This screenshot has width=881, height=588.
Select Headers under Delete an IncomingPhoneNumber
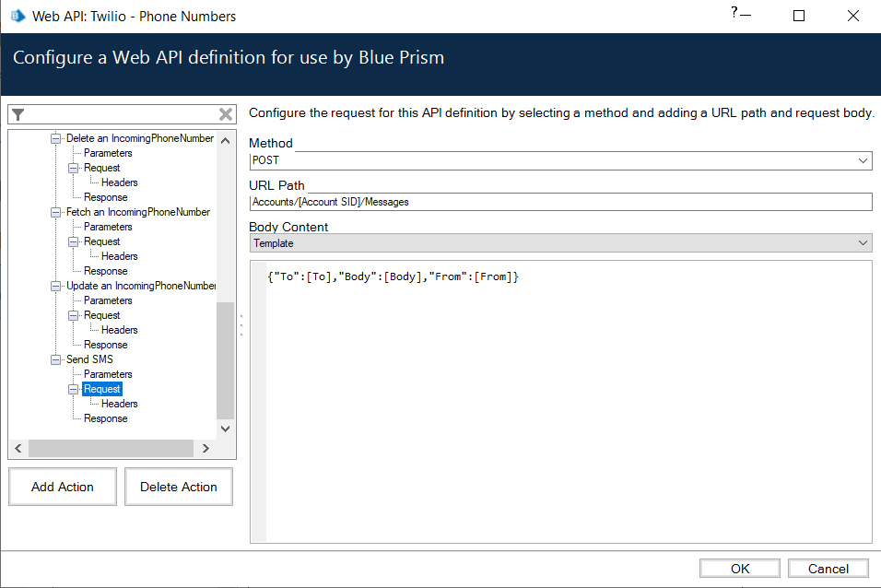pyautogui.click(x=119, y=182)
